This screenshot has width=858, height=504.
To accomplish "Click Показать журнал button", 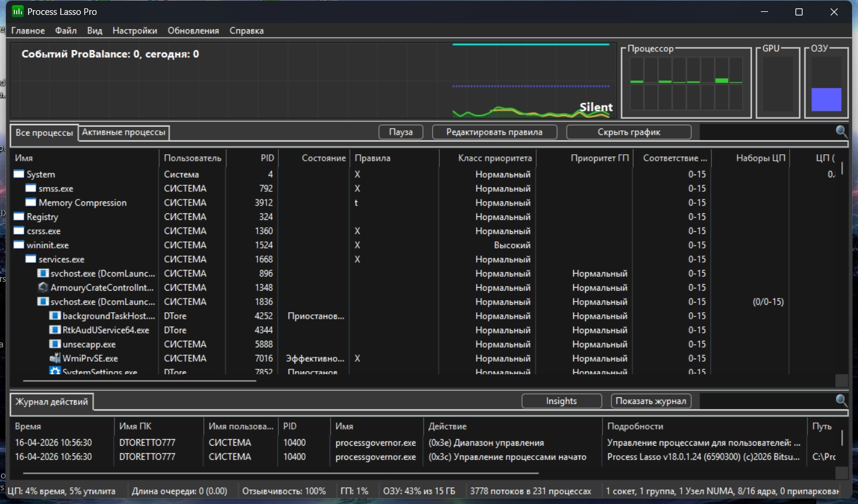I will coord(651,402).
